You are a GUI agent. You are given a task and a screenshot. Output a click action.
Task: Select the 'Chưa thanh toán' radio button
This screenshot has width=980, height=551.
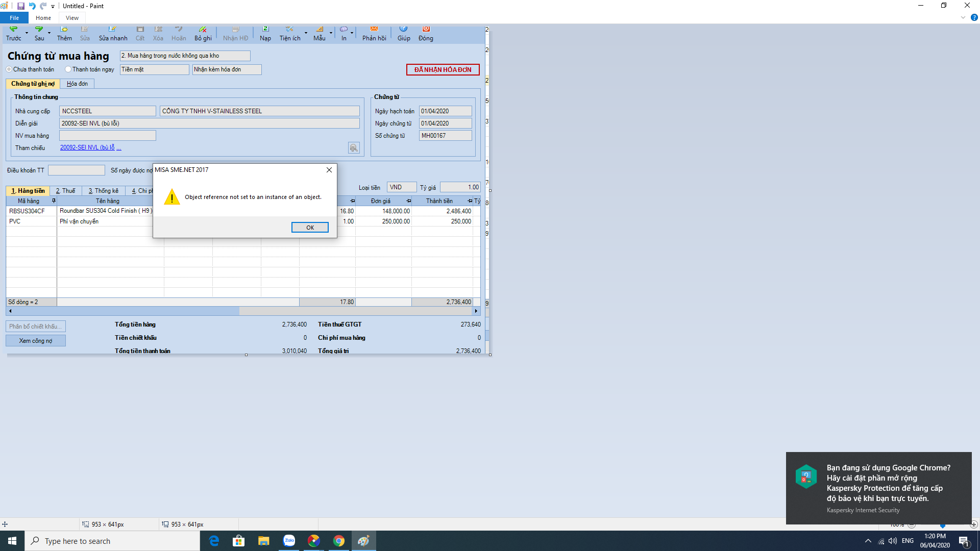pos(9,69)
